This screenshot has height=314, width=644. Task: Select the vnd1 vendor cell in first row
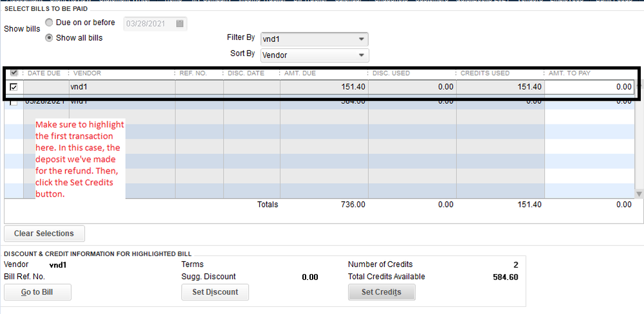121,86
